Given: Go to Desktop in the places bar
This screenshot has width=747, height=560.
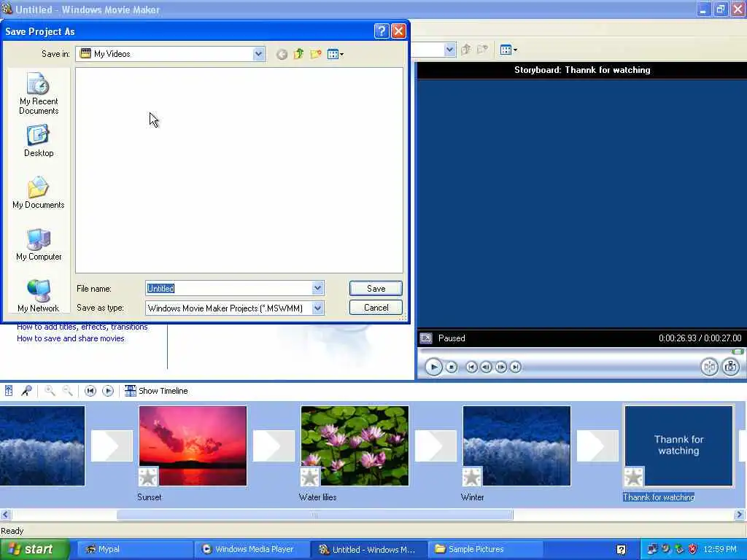Looking at the screenshot, I should (x=39, y=141).
